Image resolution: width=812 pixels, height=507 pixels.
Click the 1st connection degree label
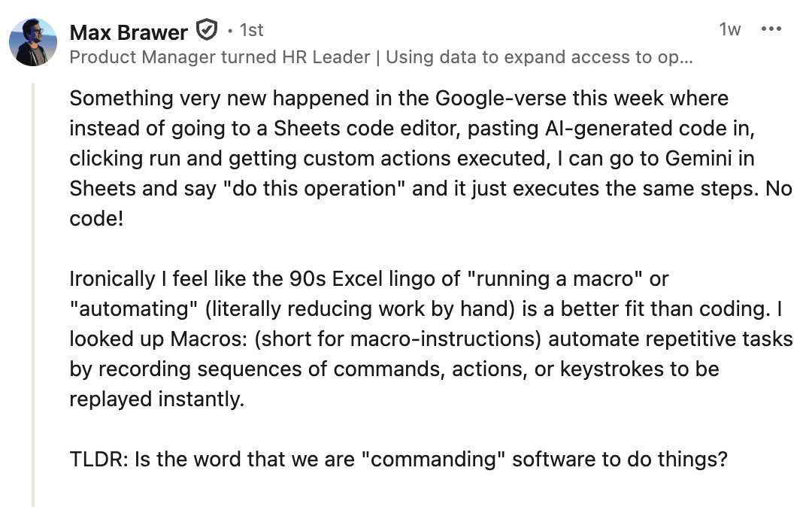pos(250,30)
